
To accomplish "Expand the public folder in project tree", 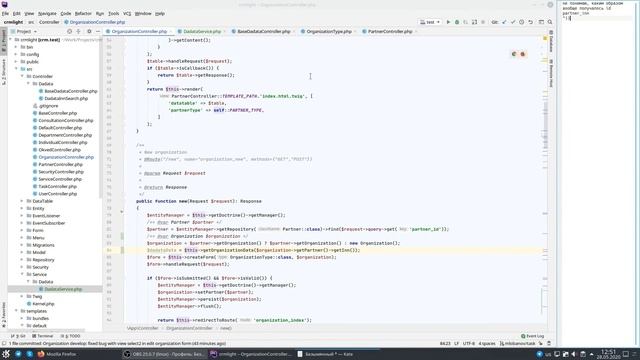I will pyautogui.click(x=16, y=62).
